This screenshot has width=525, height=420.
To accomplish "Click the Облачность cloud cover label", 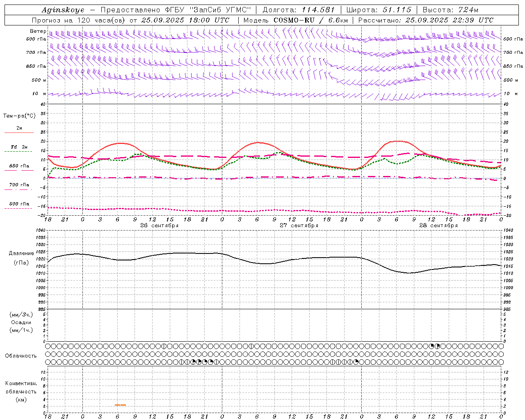I will [x=21, y=356].
